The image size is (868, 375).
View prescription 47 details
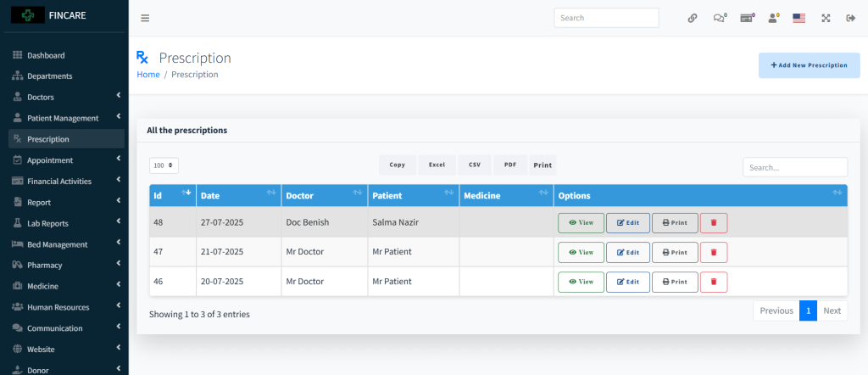tap(581, 253)
